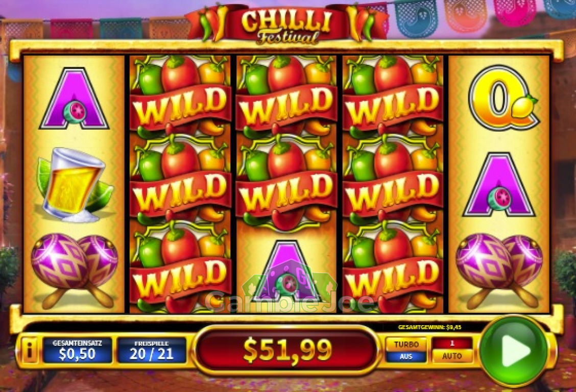Click the yellow Q lemon symbol
576x392 pixels.
pos(502,97)
